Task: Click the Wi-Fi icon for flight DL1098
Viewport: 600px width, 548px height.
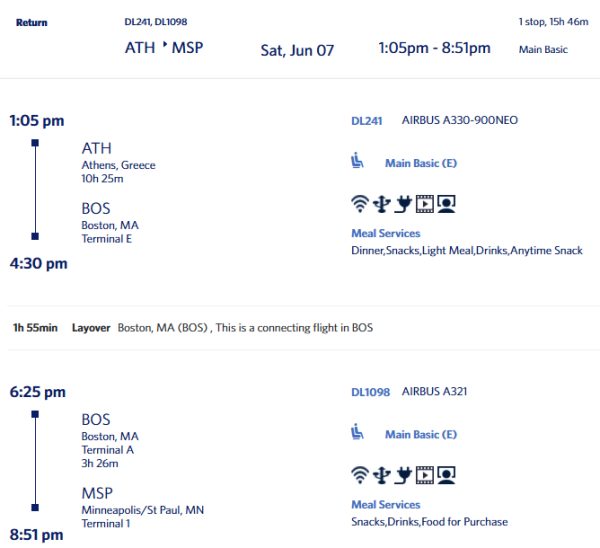Action: [360, 475]
